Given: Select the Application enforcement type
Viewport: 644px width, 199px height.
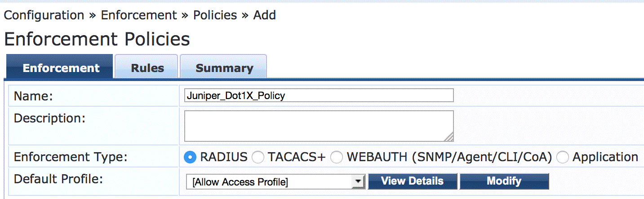Looking at the screenshot, I should coord(563,157).
